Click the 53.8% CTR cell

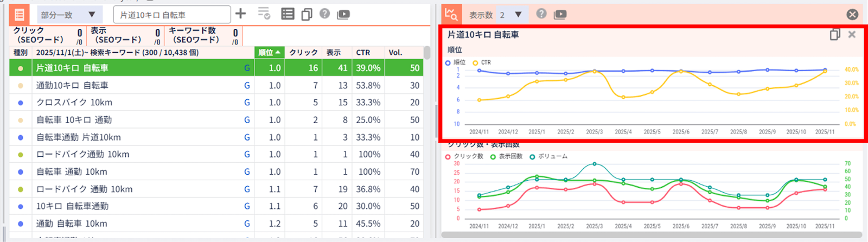[368, 85]
